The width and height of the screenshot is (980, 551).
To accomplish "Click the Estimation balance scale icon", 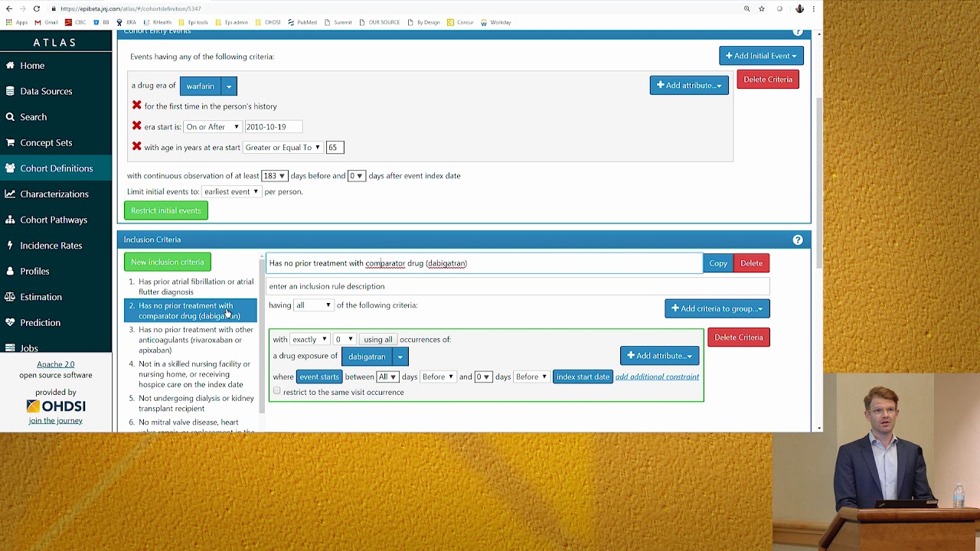I will tap(10, 297).
